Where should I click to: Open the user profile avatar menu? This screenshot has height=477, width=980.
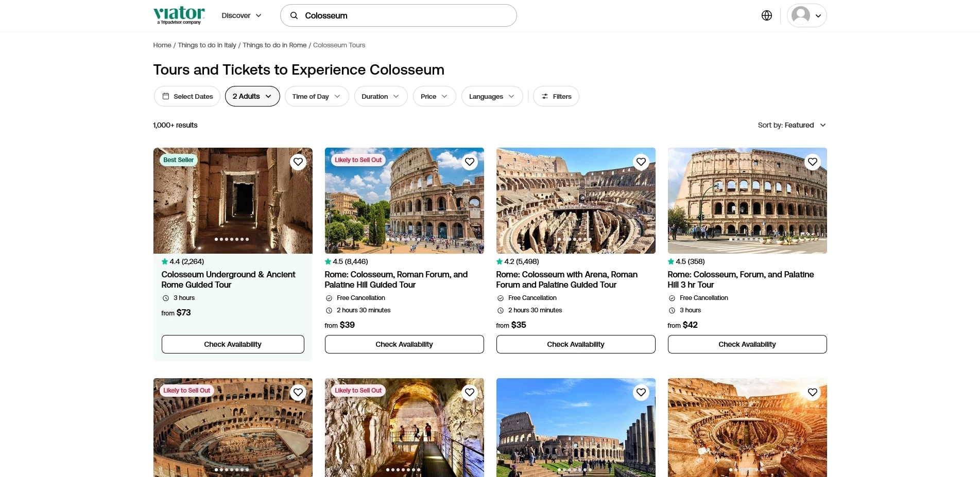click(806, 15)
